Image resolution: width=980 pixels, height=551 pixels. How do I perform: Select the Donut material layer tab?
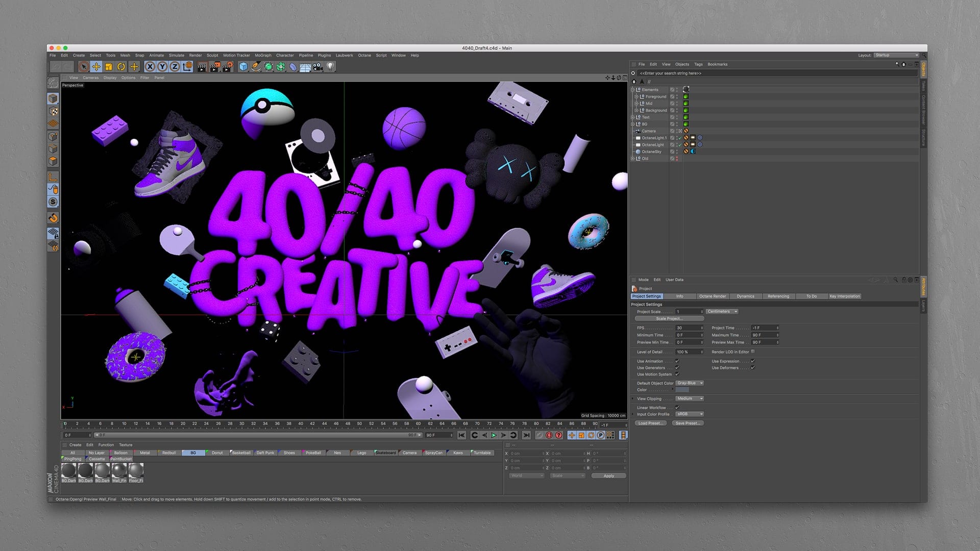(217, 453)
